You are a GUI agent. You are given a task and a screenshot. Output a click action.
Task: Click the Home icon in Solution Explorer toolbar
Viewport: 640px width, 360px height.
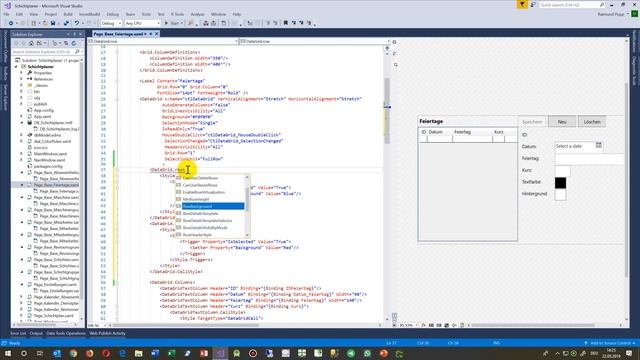(31, 43)
